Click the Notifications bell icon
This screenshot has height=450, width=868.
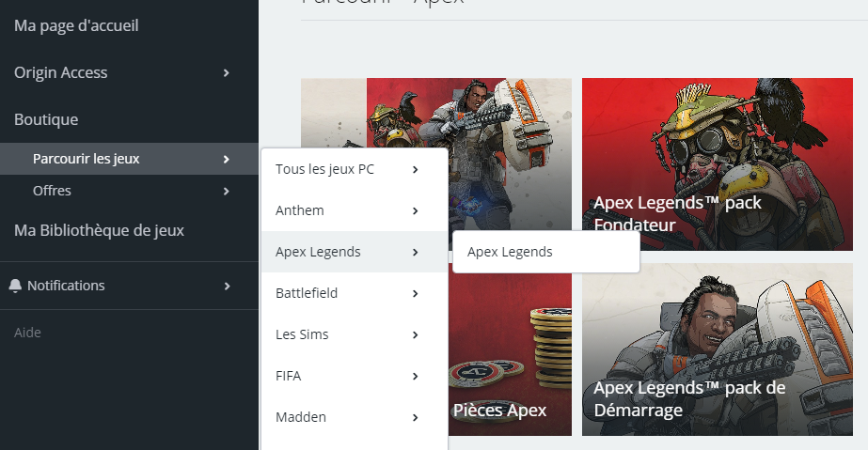15,286
